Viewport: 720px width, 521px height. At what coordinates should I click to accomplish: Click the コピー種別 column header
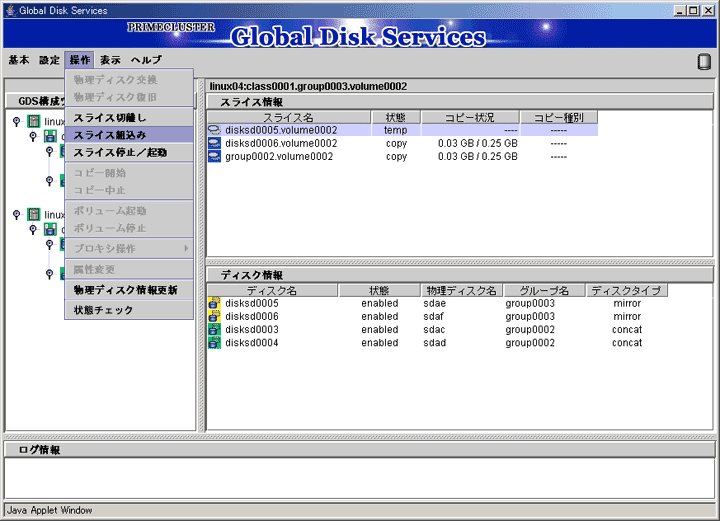[x=559, y=118]
